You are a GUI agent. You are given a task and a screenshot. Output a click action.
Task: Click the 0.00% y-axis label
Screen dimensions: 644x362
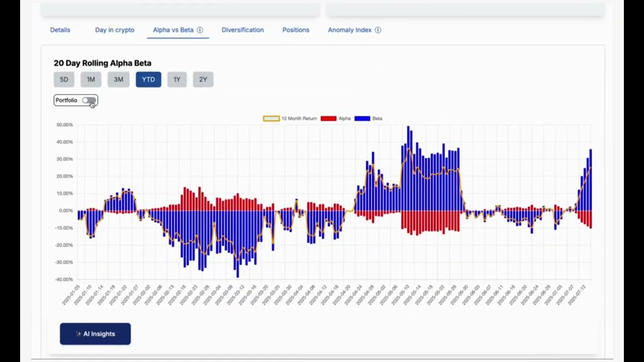(66, 211)
